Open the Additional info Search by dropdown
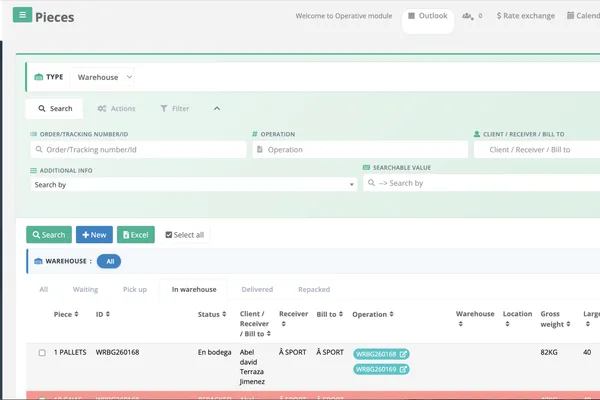 (x=194, y=185)
